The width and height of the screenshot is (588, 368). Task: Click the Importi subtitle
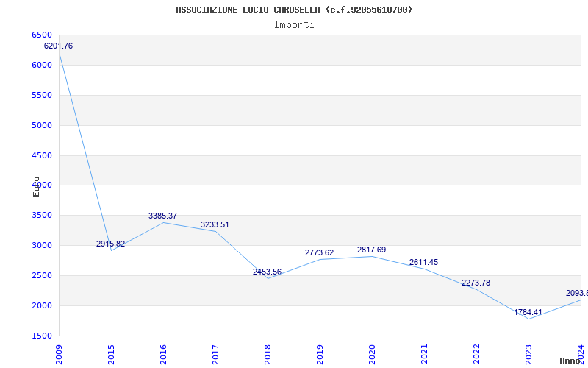point(294,25)
